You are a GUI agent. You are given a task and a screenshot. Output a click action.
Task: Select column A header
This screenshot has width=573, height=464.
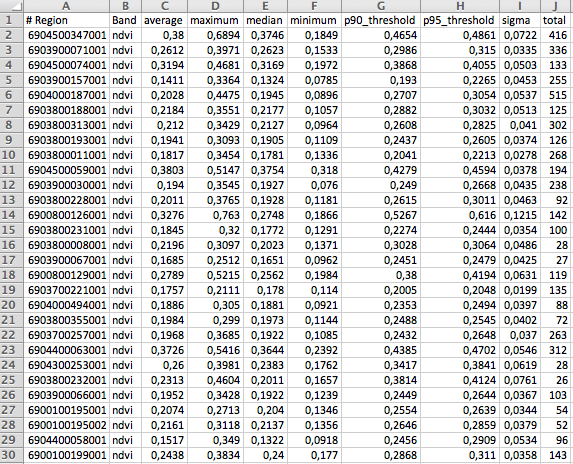pos(66,6)
